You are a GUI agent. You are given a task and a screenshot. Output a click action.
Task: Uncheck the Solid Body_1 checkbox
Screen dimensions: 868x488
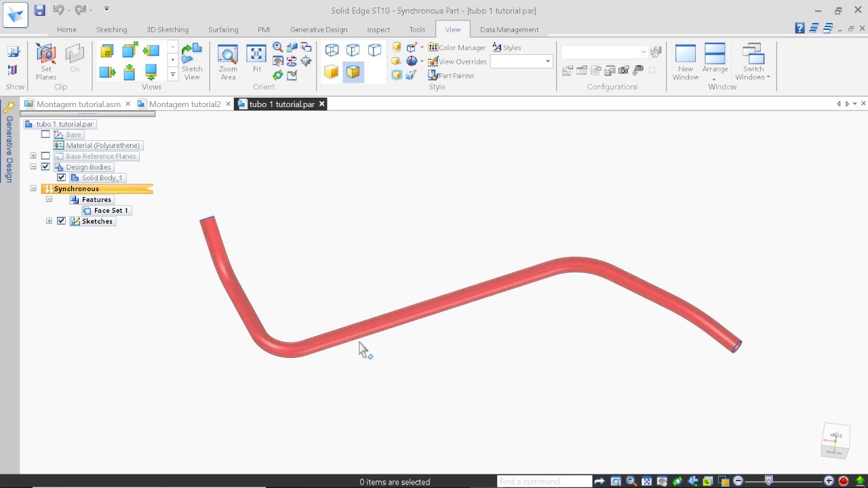(x=62, y=178)
